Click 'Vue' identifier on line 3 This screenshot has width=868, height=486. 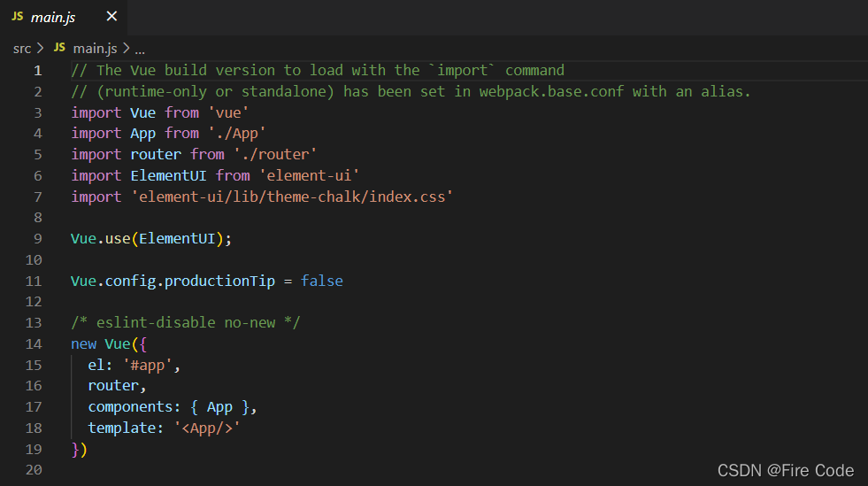click(x=142, y=112)
